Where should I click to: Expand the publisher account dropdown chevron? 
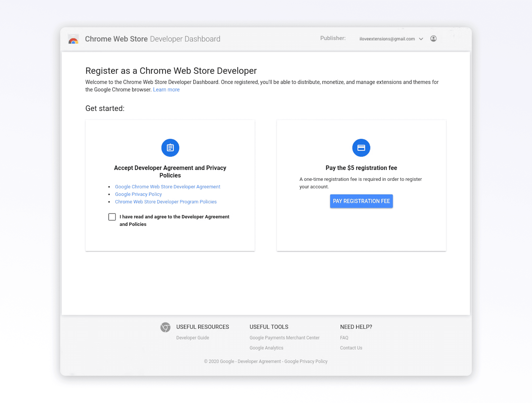click(x=421, y=39)
